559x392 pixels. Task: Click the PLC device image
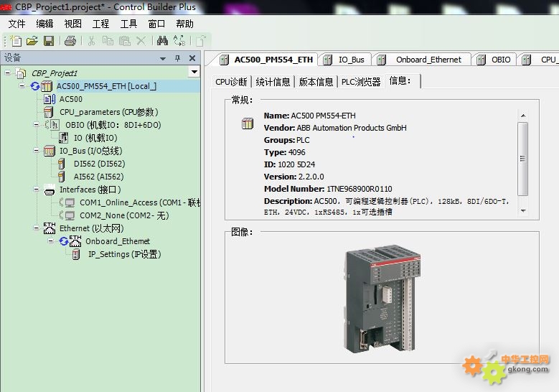[x=382, y=299]
